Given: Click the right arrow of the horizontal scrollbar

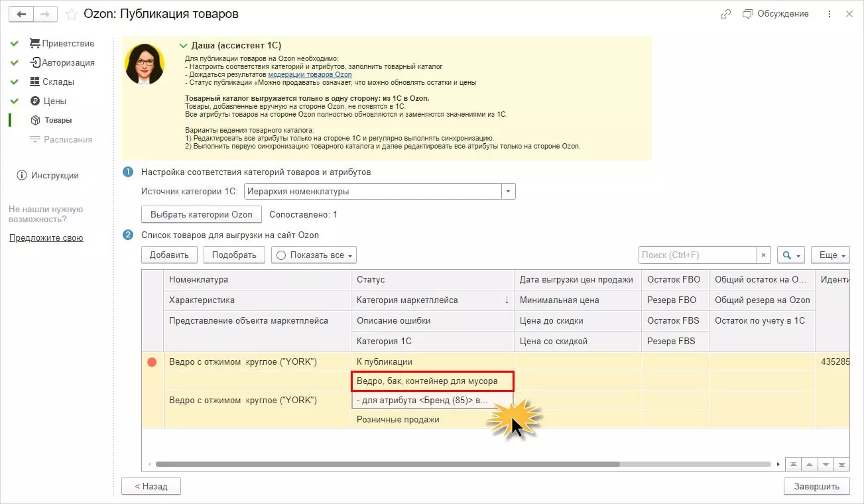Looking at the screenshot, I should coord(778,464).
